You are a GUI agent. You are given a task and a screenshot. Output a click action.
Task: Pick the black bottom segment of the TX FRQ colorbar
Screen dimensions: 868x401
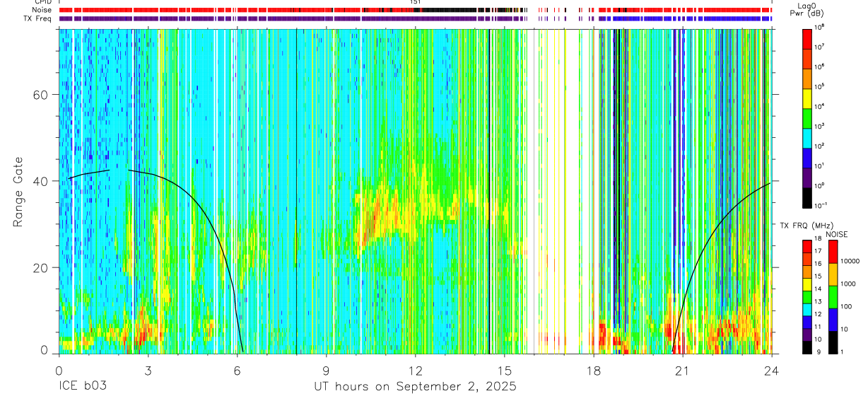pos(807,347)
